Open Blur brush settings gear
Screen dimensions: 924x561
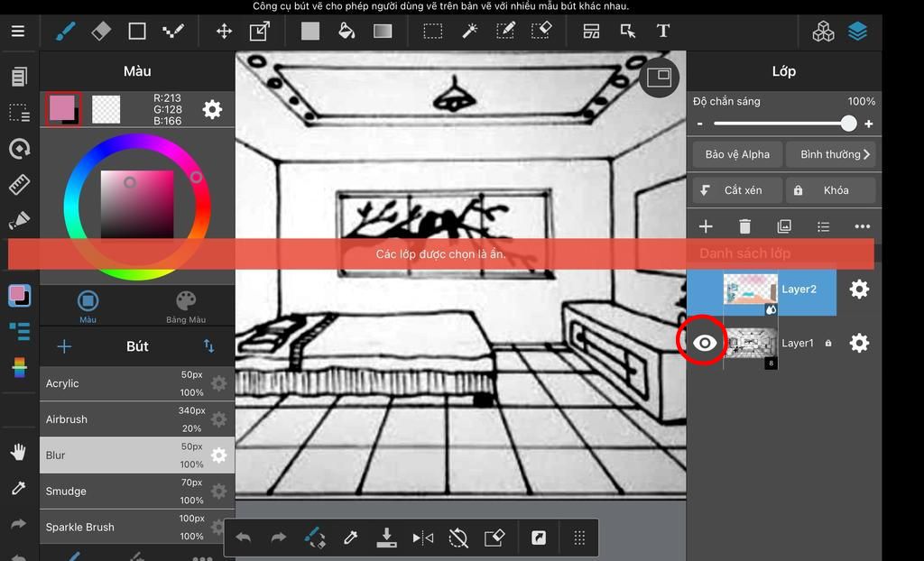218,455
